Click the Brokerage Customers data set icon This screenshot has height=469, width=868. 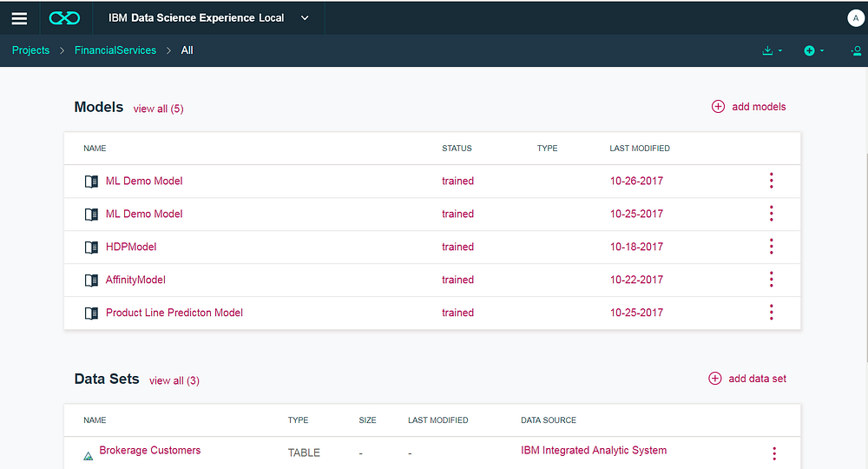(x=88, y=456)
